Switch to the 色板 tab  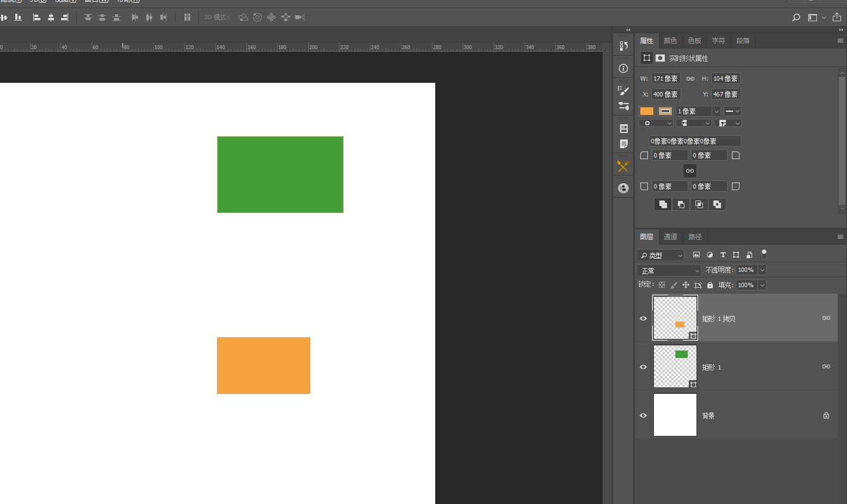coord(694,41)
